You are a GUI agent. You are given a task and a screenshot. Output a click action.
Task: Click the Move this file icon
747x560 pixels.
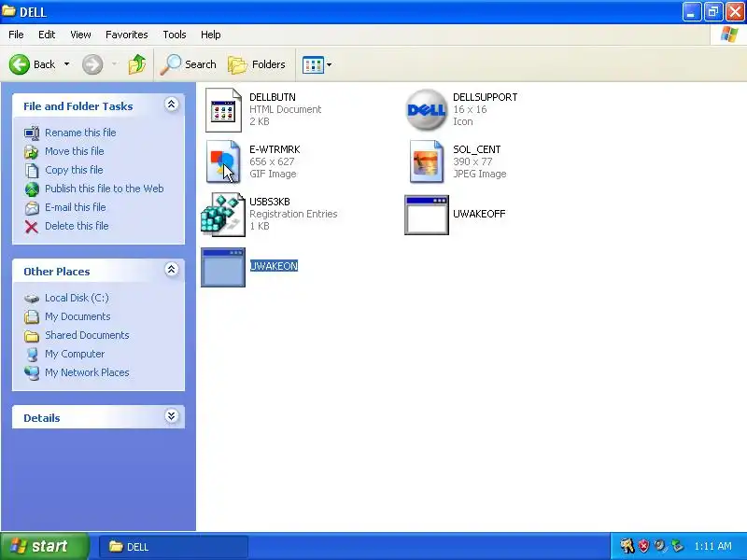(32, 152)
